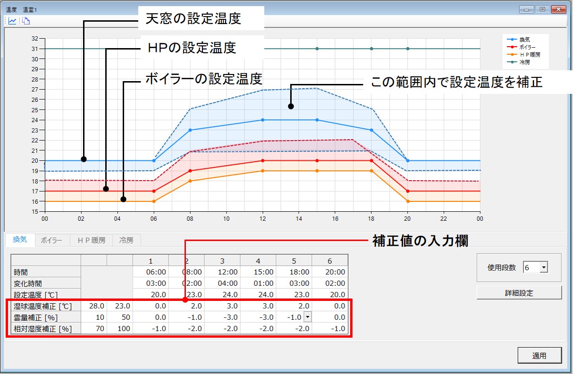Click the 雲量補正 [%] row label
588x374 pixels.
pos(46,317)
